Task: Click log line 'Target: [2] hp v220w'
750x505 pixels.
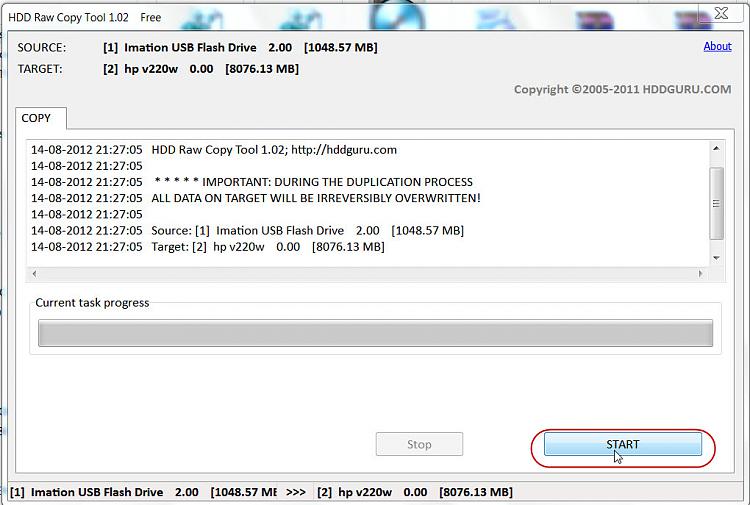Action: point(208,247)
